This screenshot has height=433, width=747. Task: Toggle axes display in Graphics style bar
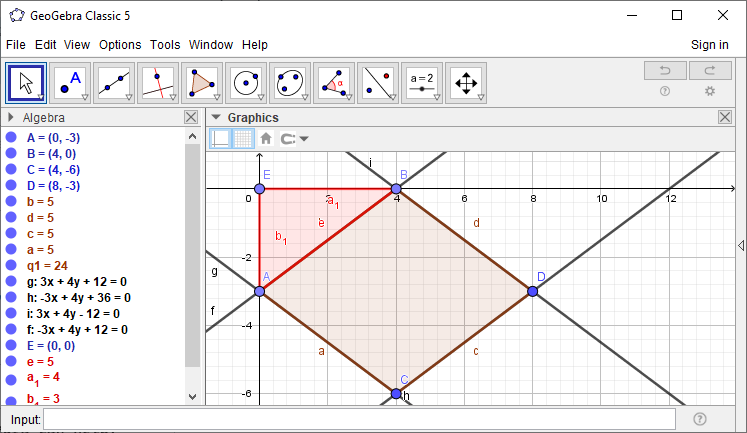coord(220,139)
